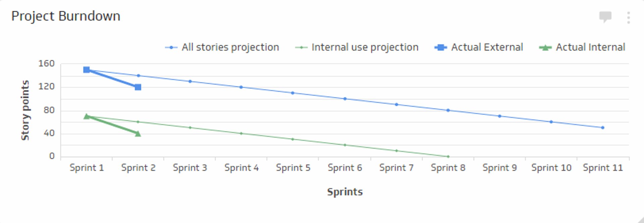644x223 pixels.
Task: Click the green diamond legend marker
Action: [x=302, y=47]
